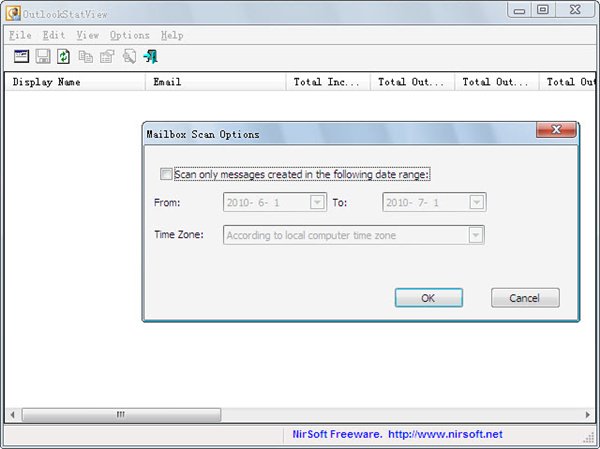This screenshot has width=600, height=449.
Task: Minimize the OutlookStatView window
Action: 519,10
